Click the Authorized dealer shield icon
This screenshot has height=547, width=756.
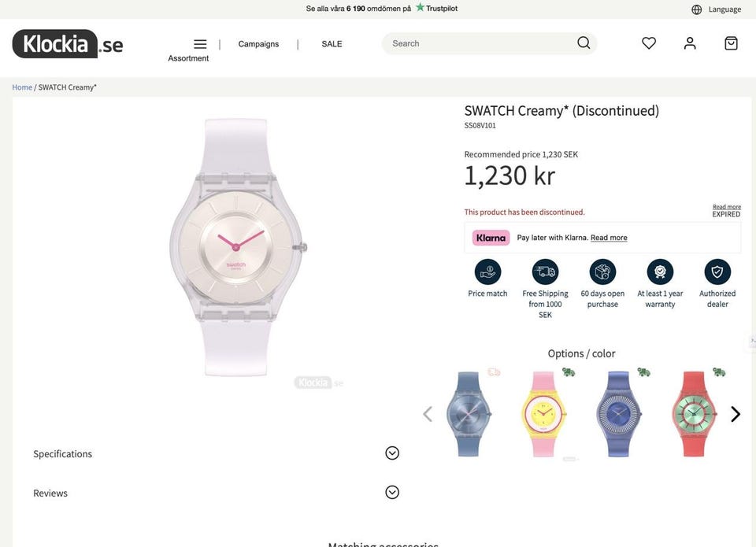pos(717,272)
